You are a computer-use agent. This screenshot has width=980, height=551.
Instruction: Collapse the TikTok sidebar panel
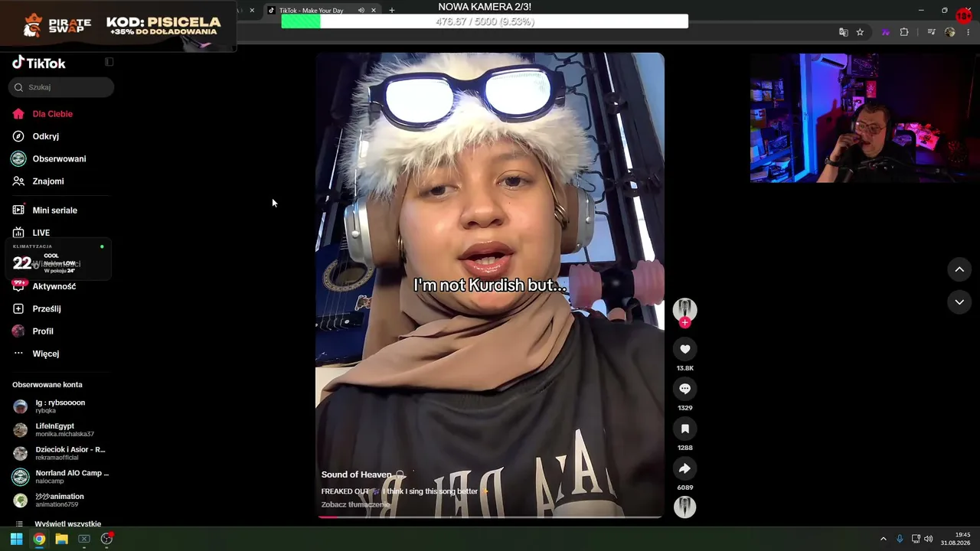pos(109,62)
